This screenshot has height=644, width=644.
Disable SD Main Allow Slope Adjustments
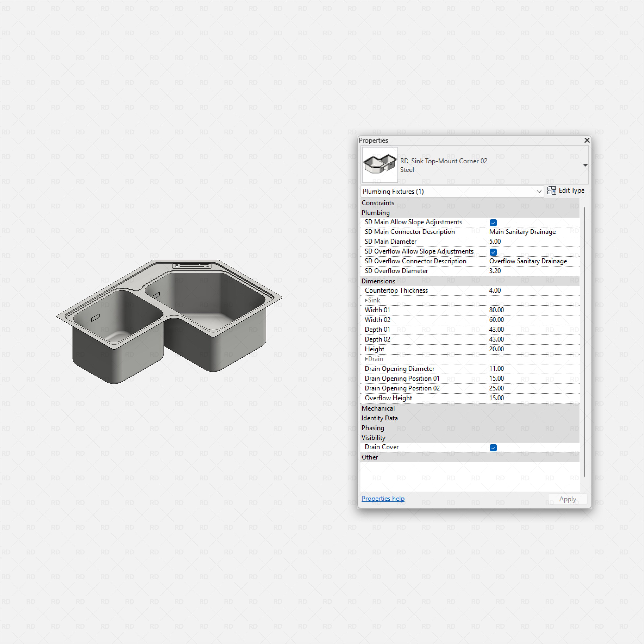pos(493,222)
